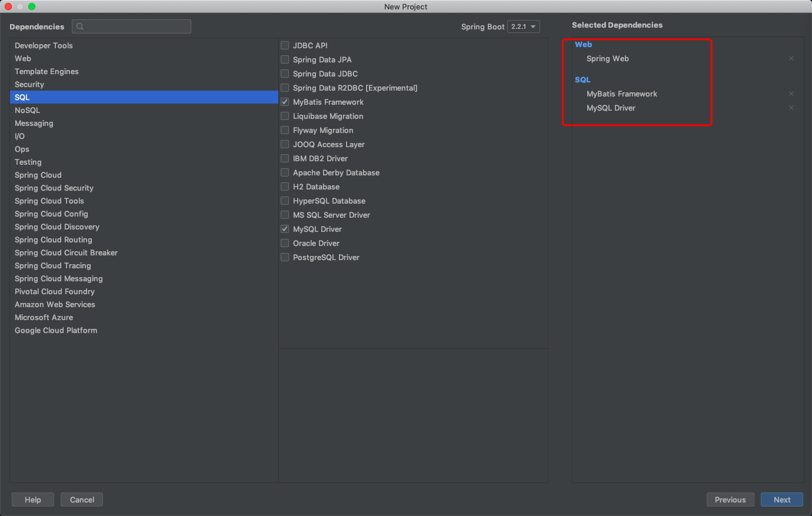Enable Spring Data JPA dependency
Viewport: 812px width, 516px height.
(285, 59)
